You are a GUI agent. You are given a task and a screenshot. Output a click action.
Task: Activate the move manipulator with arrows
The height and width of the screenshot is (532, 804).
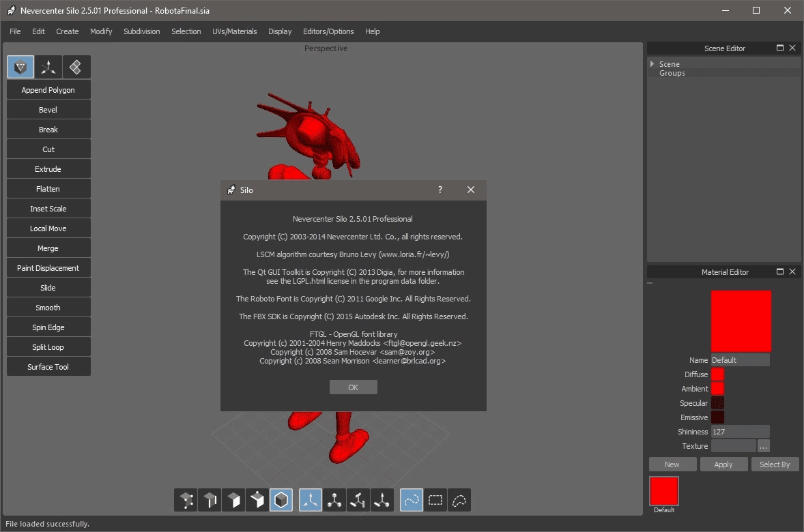pos(311,500)
